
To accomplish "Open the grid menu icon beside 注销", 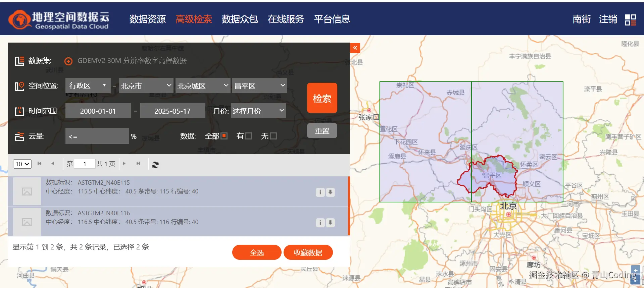I will coord(630,20).
